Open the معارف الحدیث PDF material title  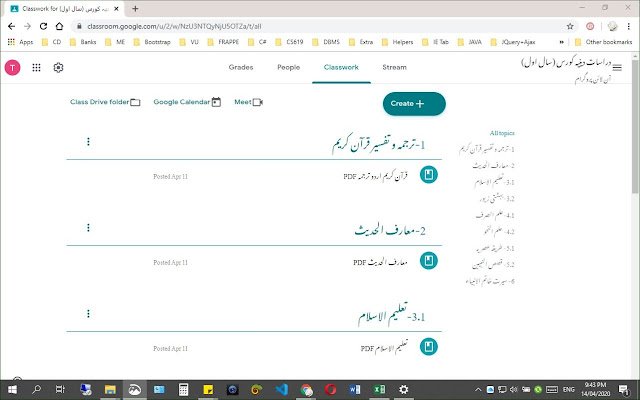click(x=380, y=262)
